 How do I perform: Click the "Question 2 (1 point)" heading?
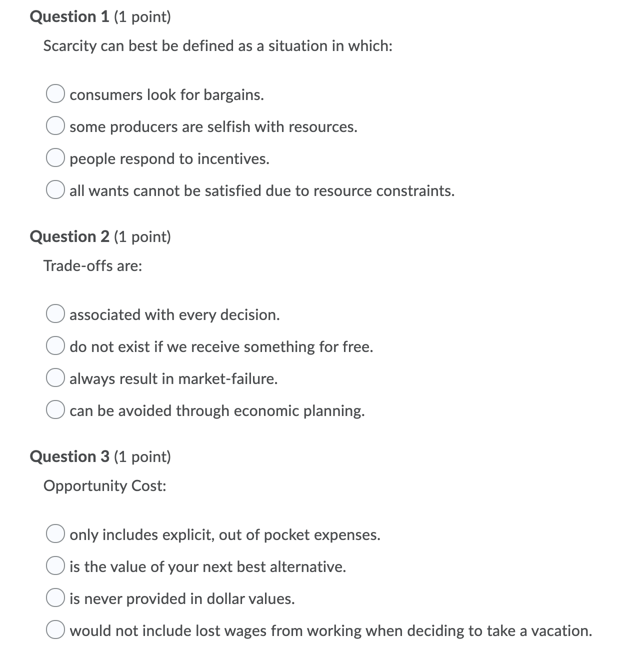pyautogui.click(x=100, y=236)
